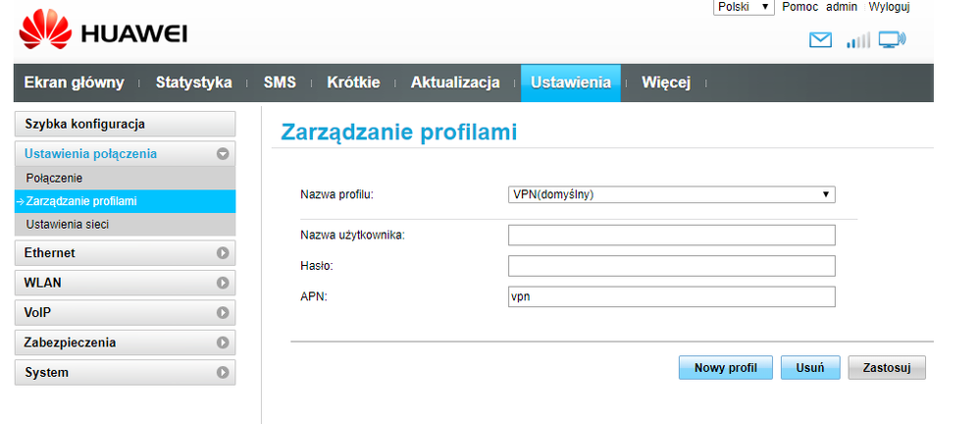Viewport: 980px width, 424px height.
Task: Switch to the Statystyka tab
Action: click(193, 82)
